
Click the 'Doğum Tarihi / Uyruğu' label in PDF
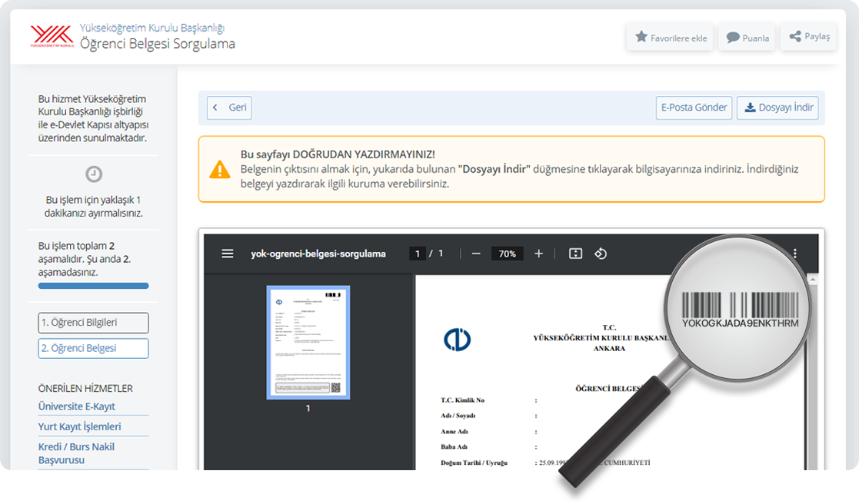(474, 463)
